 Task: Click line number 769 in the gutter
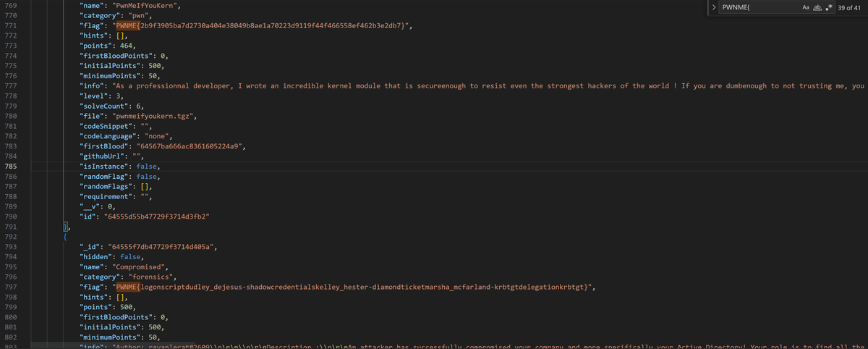click(12, 5)
